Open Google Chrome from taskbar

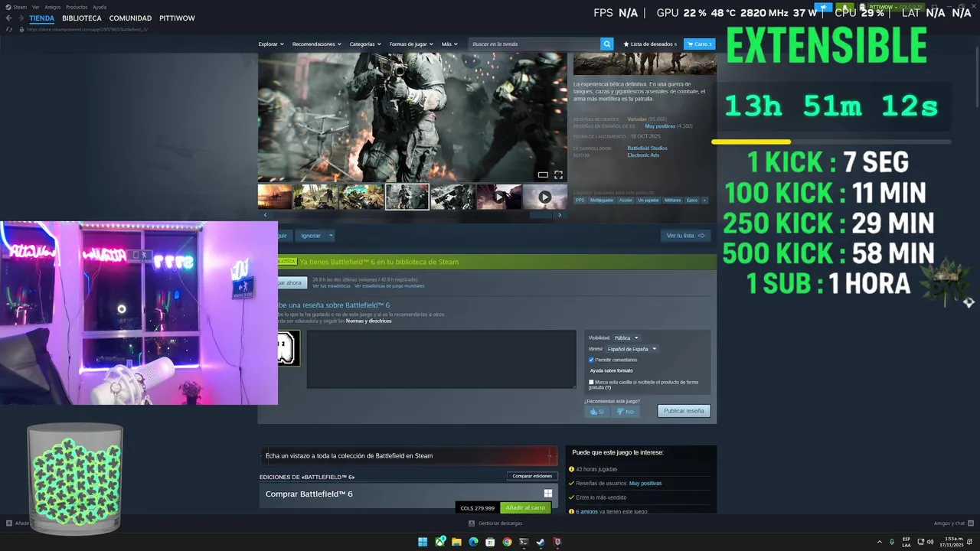click(507, 542)
